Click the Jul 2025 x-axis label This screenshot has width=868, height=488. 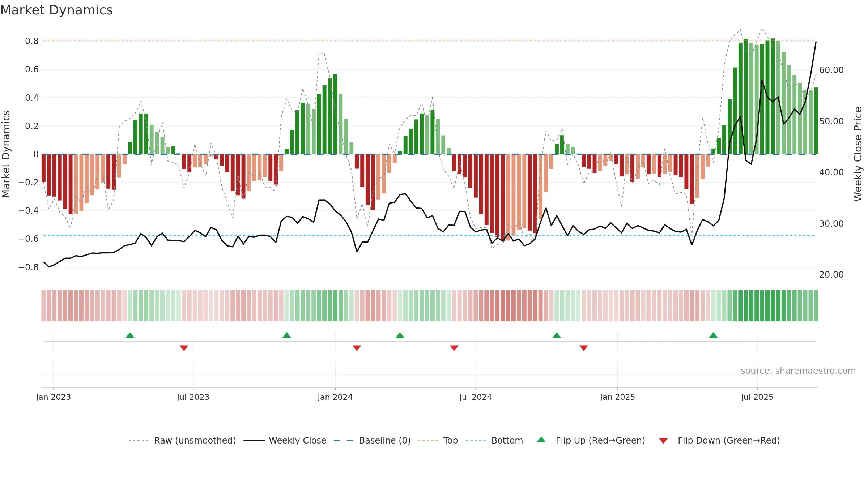point(757,397)
